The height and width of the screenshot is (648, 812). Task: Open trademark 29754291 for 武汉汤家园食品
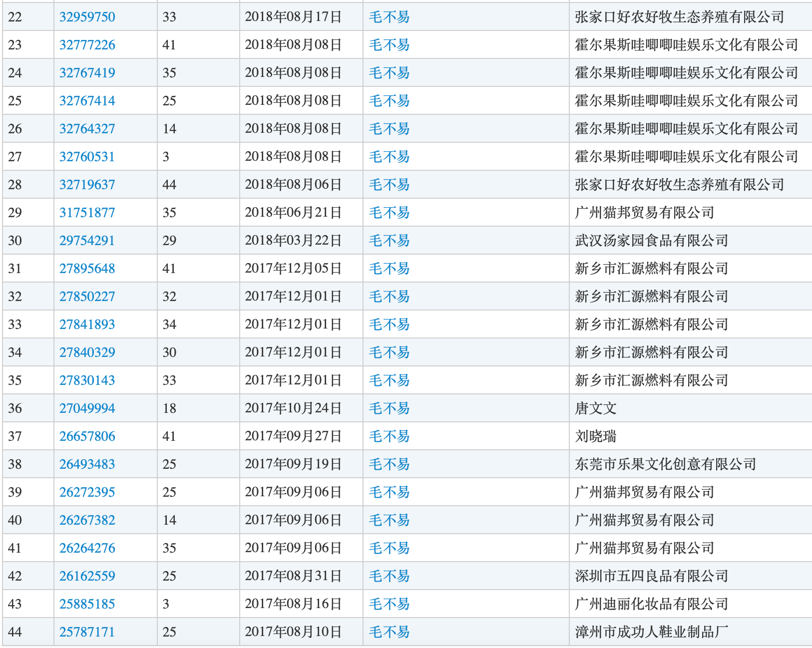[86, 240]
